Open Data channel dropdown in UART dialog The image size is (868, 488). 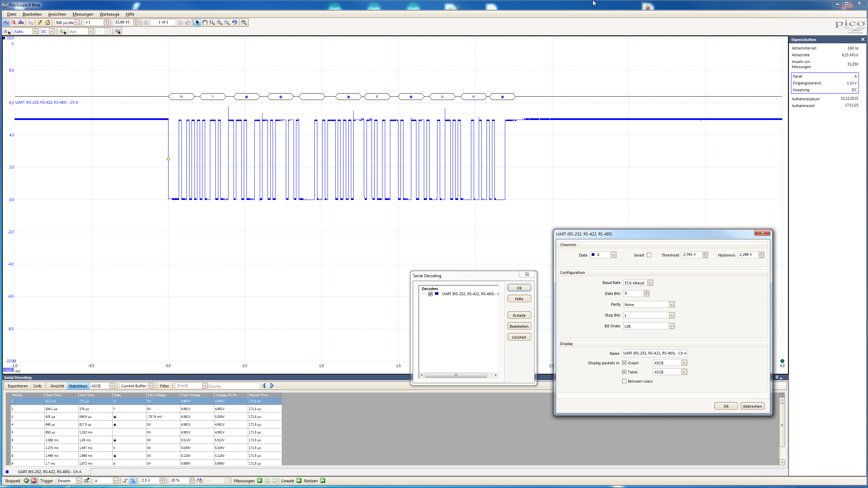click(613, 255)
